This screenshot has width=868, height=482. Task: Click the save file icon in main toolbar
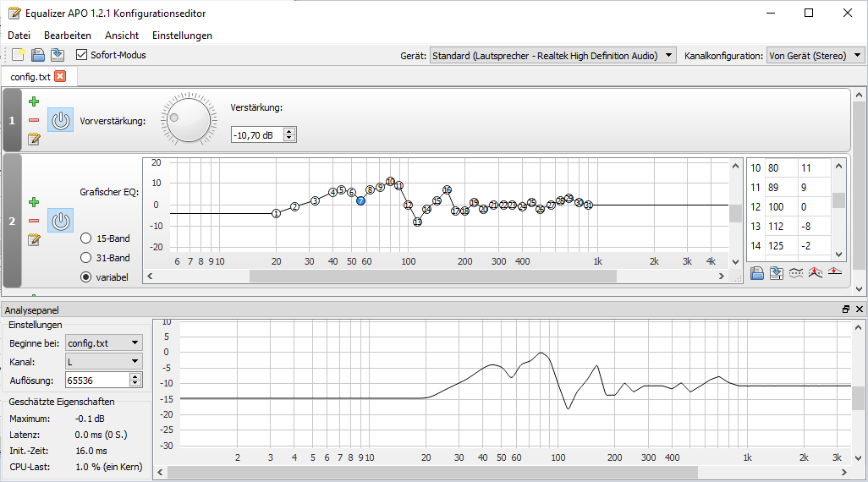coord(56,55)
